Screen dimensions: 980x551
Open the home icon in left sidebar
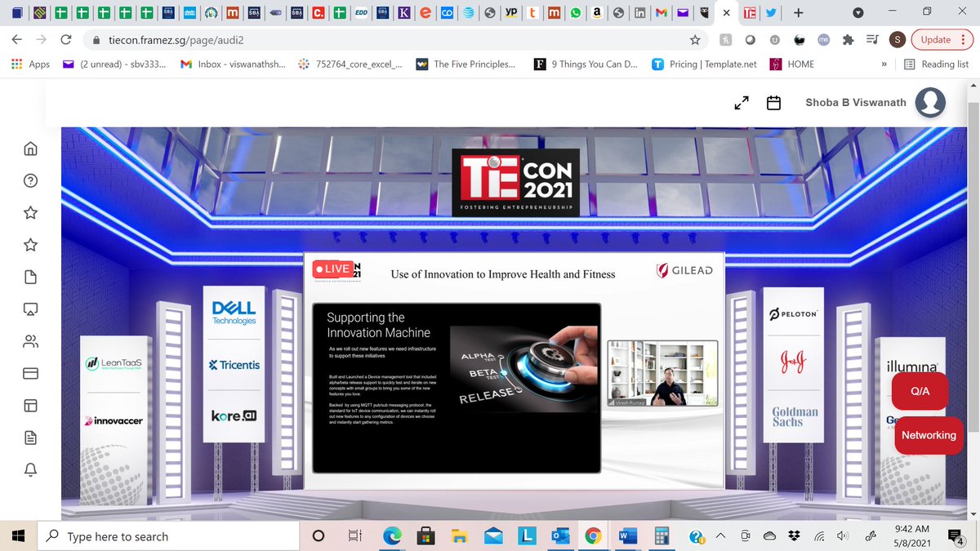pos(30,149)
